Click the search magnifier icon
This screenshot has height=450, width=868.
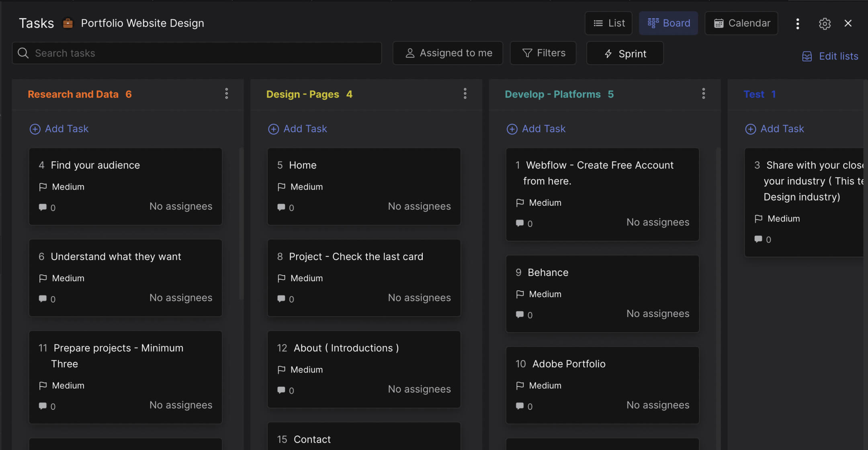pyautogui.click(x=23, y=53)
